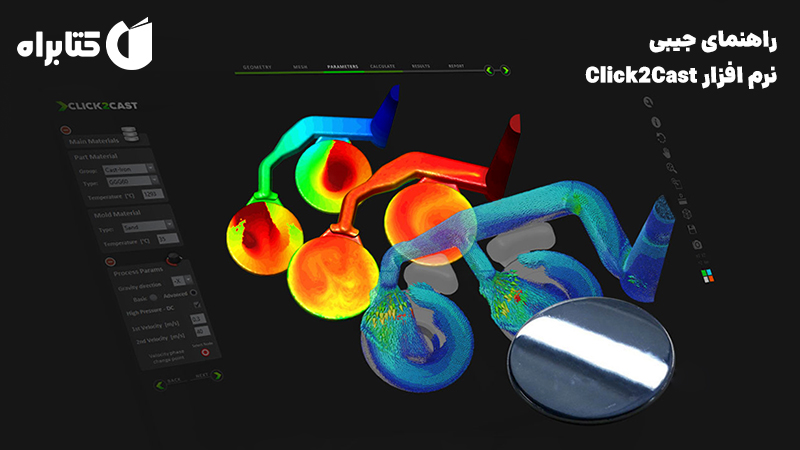
Task: Open the Gravity direction dropdown
Action: (x=182, y=280)
